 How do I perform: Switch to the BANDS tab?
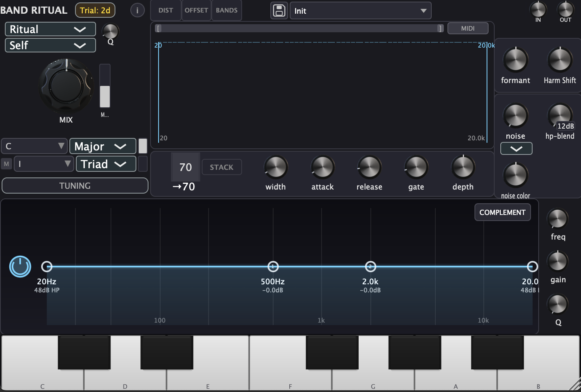(x=226, y=10)
